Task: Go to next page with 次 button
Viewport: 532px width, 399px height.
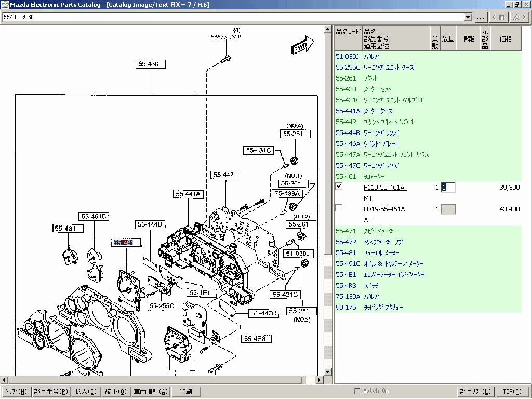Action: (519, 17)
